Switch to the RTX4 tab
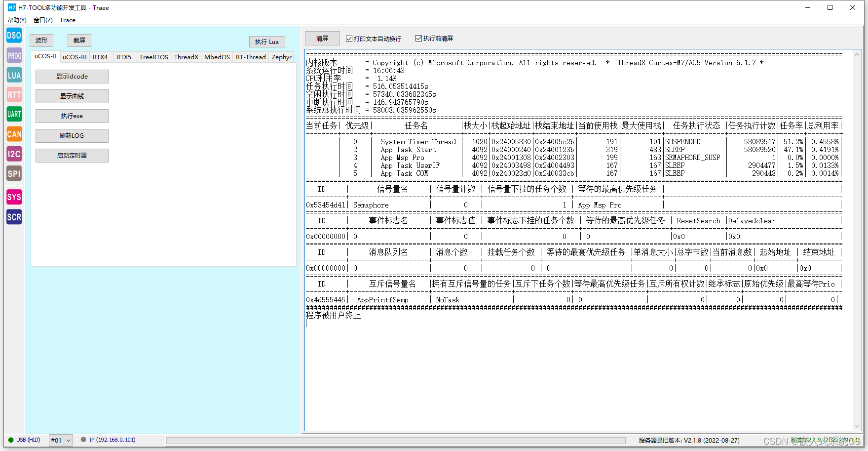The height and width of the screenshot is (451, 868). point(100,57)
